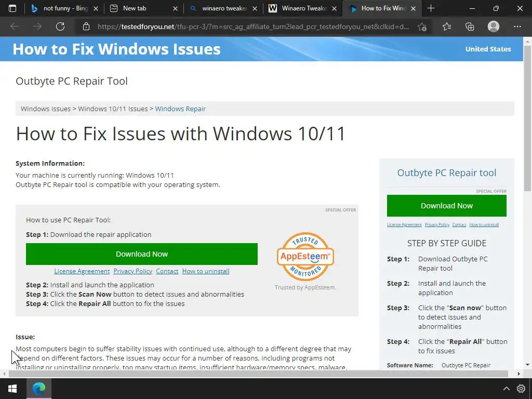The width and height of the screenshot is (532, 399).
Task: Close the 'Winaero Tweaker' W tab
Action: point(334,8)
